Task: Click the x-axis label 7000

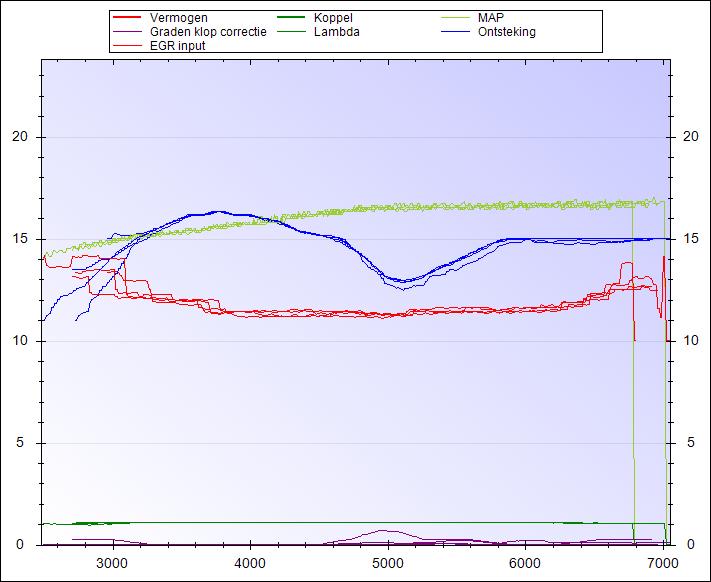Action: [x=663, y=563]
